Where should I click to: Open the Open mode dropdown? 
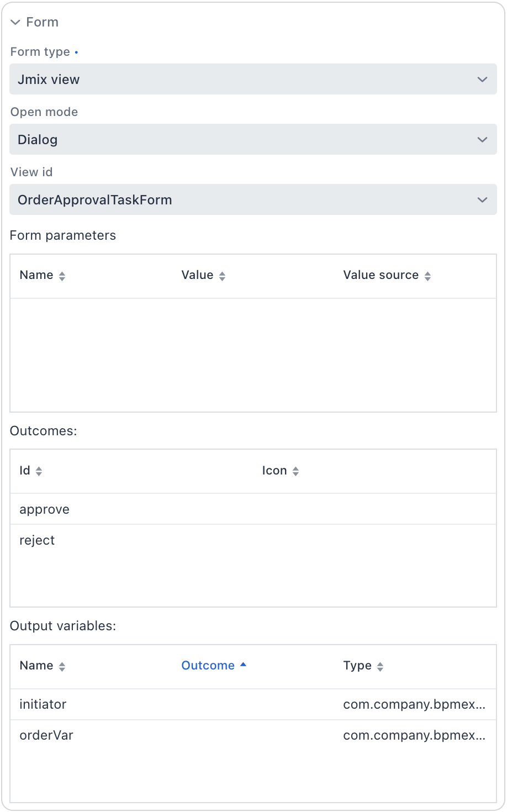[x=482, y=140]
